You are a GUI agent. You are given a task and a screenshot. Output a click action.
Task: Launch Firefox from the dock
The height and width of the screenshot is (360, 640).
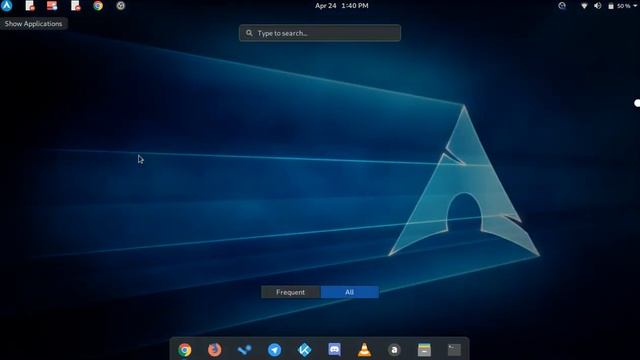click(x=214, y=350)
